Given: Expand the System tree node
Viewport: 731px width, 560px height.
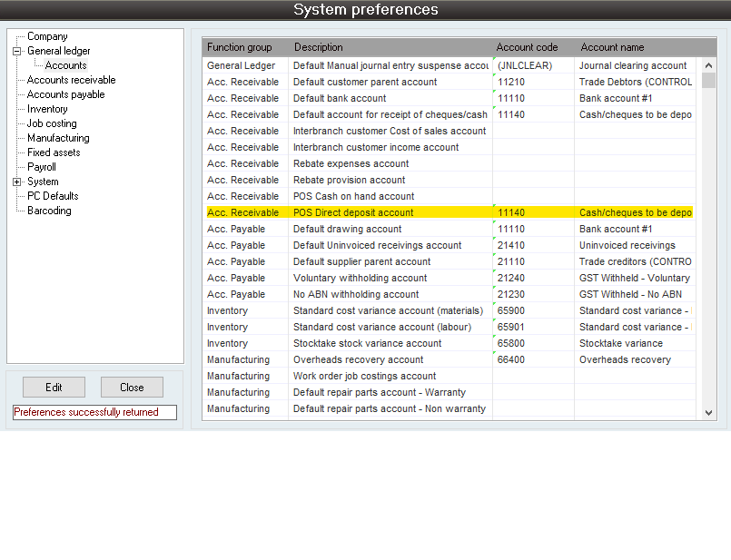Looking at the screenshot, I should click(16, 182).
